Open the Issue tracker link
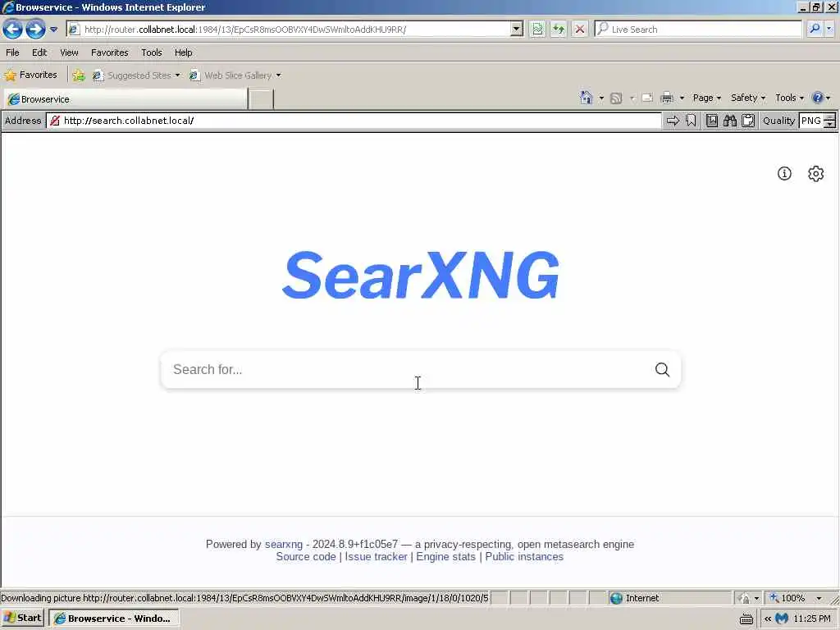 pyautogui.click(x=376, y=557)
